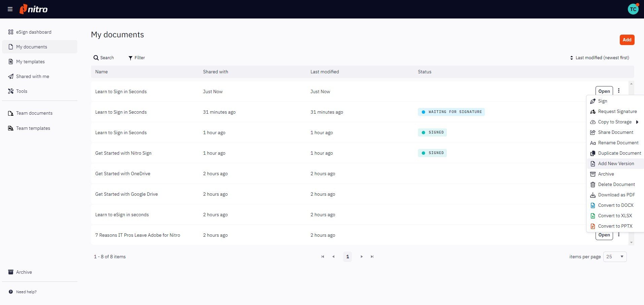
Task: Click the kebab menu beside 7 Reasons document
Action: pyautogui.click(x=619, y=234)
